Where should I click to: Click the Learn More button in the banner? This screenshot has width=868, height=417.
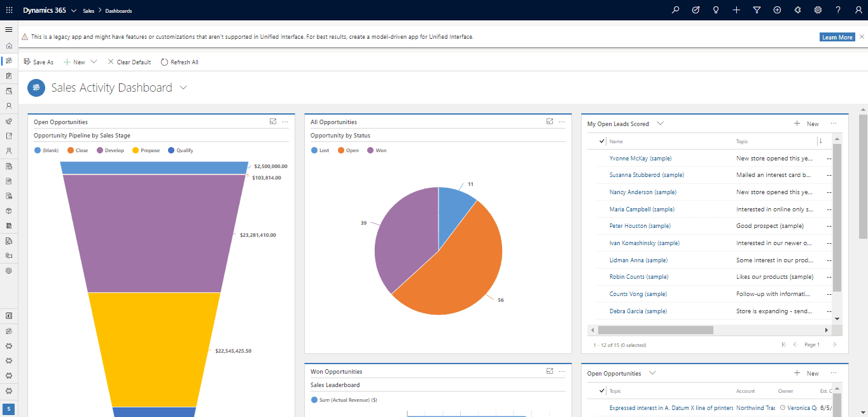(837, 36)
